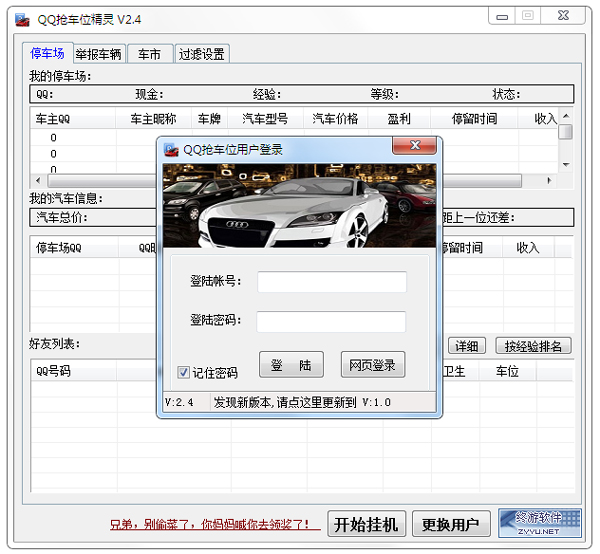Open 详细 details for friend list

click(466, 346)
